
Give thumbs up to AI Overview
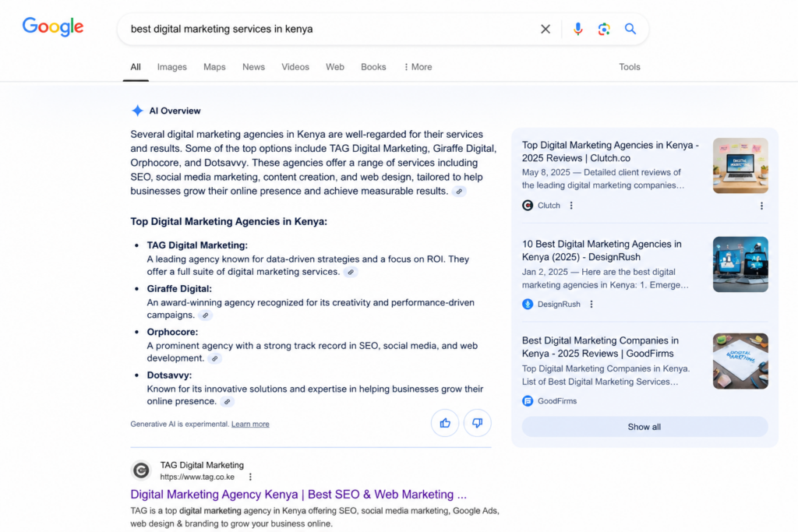[445, 423]
